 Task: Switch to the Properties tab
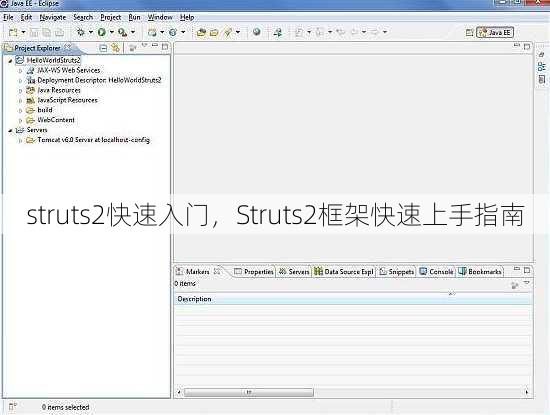point(254,272)
